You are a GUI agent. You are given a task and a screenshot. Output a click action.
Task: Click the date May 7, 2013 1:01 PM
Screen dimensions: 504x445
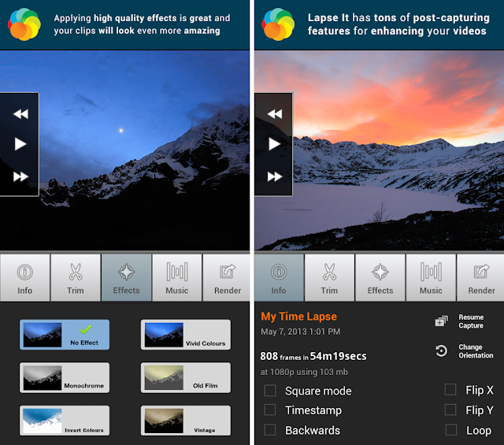(x=300, y=332)
